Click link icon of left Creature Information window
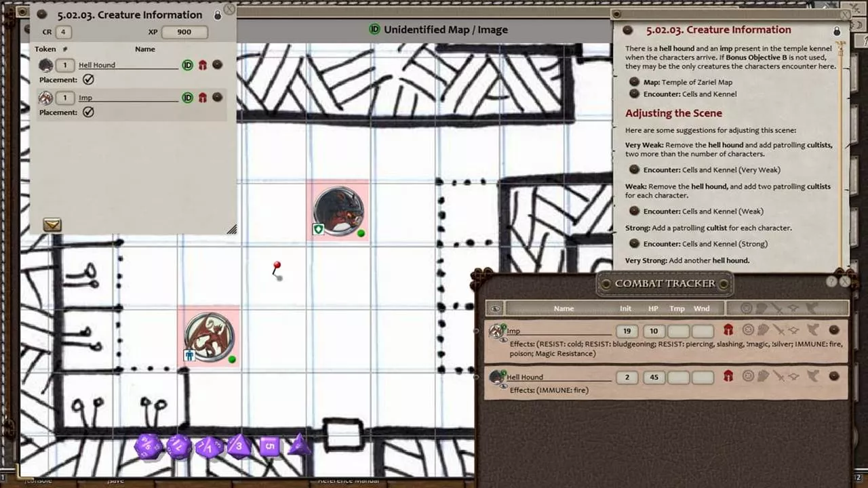 tap(42, 14)
